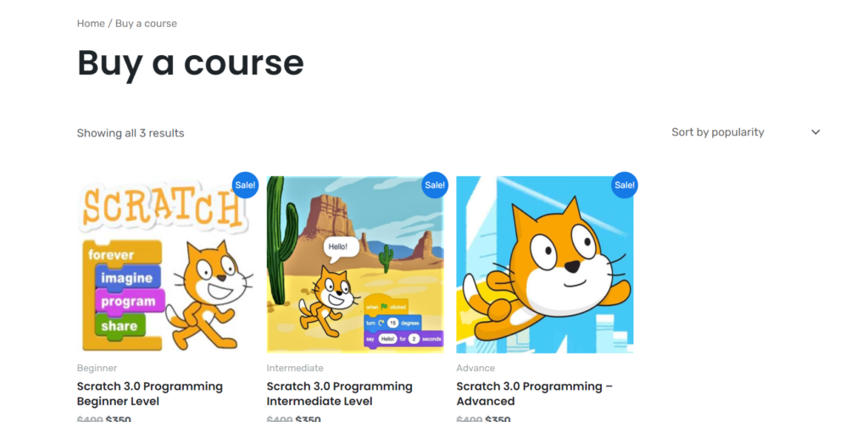Click the Beginner category label
Screen dimensions: 868x422
(97, 368)
